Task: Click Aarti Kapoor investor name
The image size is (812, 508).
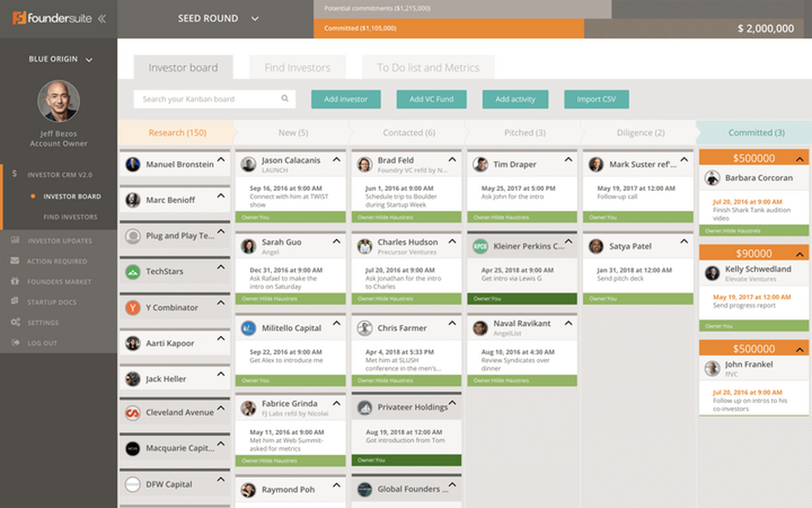Action: tap(170, 343)
